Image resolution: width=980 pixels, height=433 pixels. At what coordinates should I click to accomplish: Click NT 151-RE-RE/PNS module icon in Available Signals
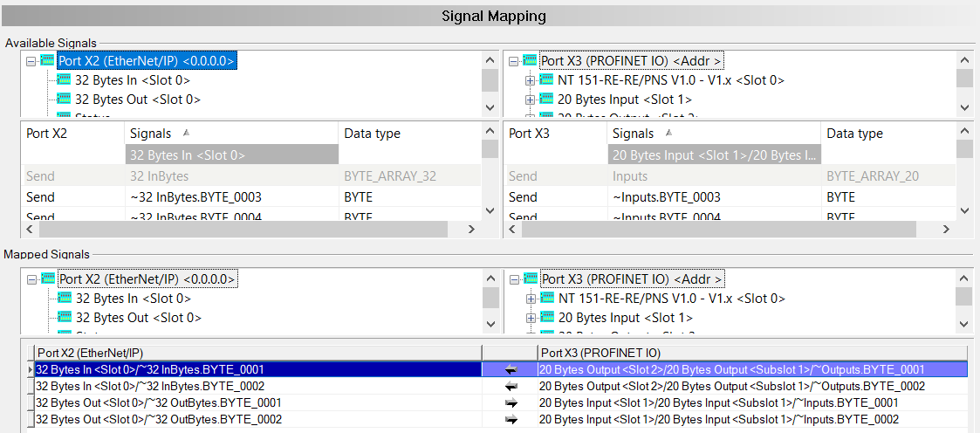pyautogui.click(x=547, y=80)
